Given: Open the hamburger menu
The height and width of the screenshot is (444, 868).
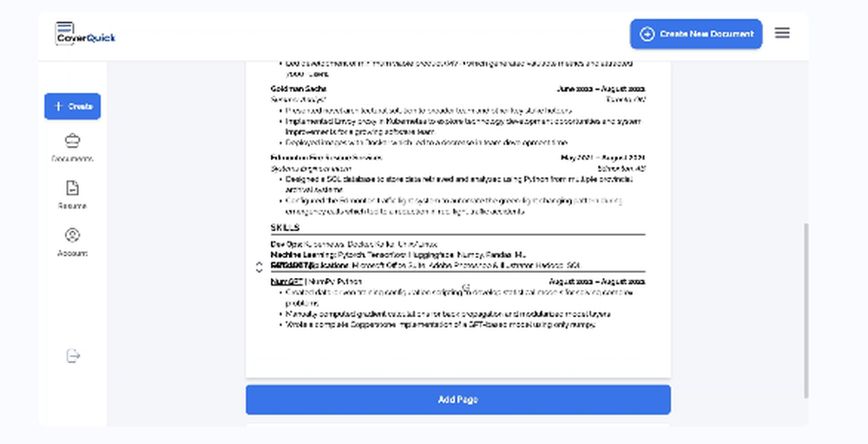Looking at the screenshot, I should tap(782, 33).
